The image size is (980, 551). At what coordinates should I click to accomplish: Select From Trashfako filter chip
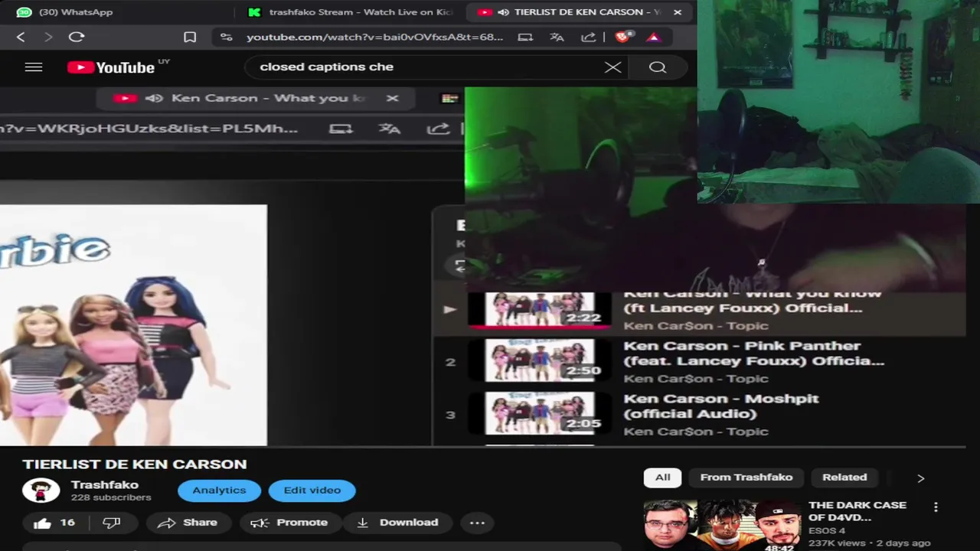coord(746,478)
